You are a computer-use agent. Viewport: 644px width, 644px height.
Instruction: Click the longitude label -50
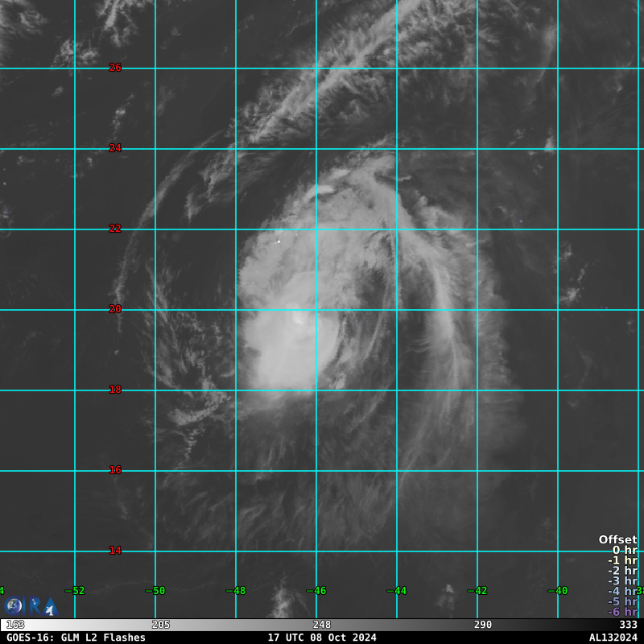[x=155, y=591]
